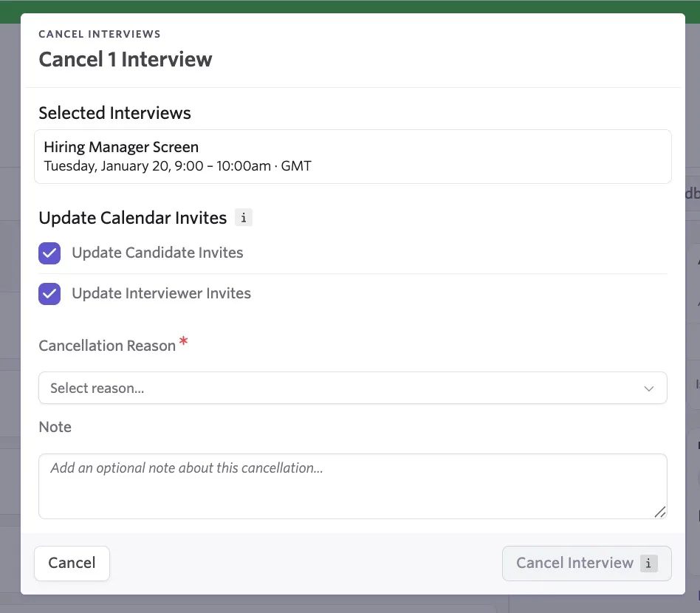700x613 pixels.
Task: Uncheck Update Interviewer Invites checkbox
Action: [49, 294]
